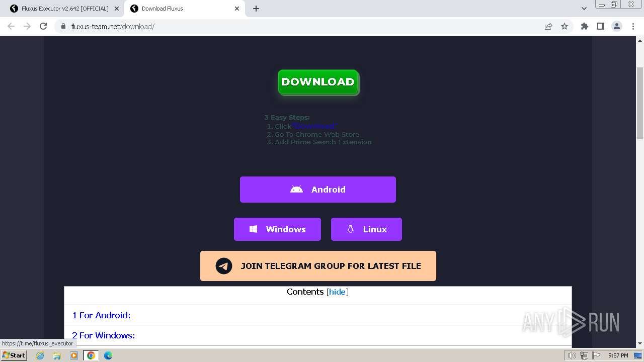Share this page icon

click(548, 26)
